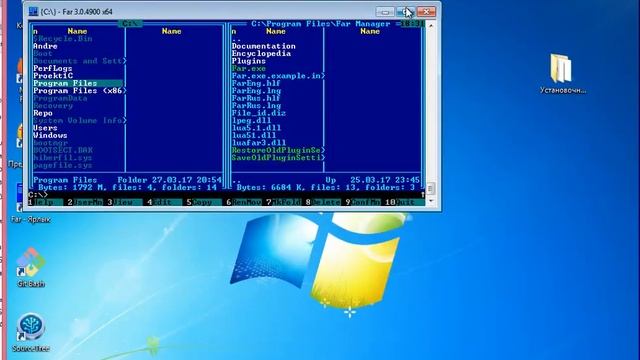Select the Users folder
The width and height of the screenshot is (640, 360).
click(x=45, y=128)
